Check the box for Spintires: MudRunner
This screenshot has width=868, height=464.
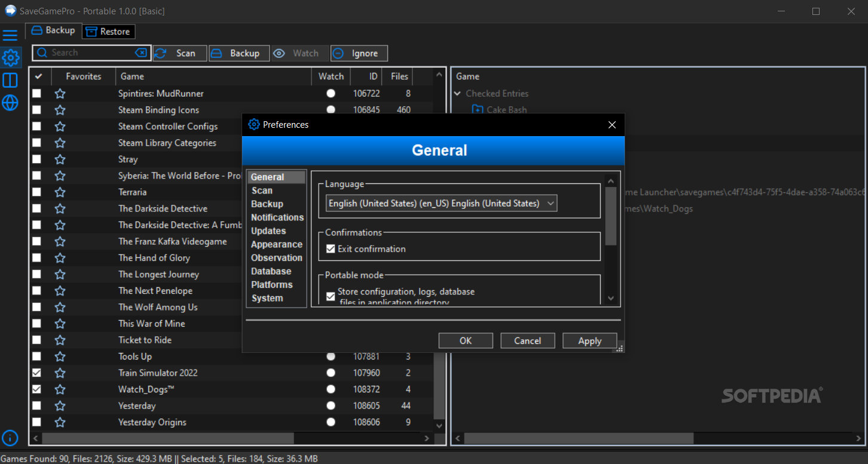[x=37, y=94]
